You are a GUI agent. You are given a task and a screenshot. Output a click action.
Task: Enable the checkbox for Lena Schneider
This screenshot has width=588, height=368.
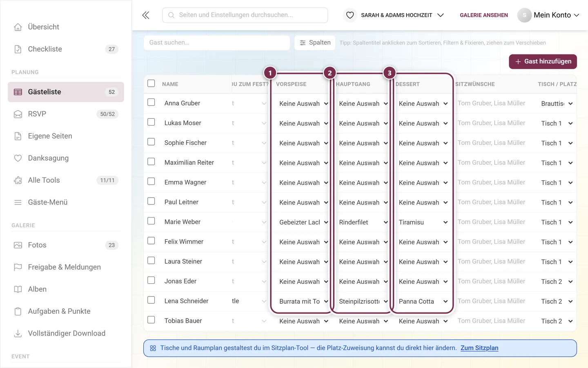[x=151, y=300]
